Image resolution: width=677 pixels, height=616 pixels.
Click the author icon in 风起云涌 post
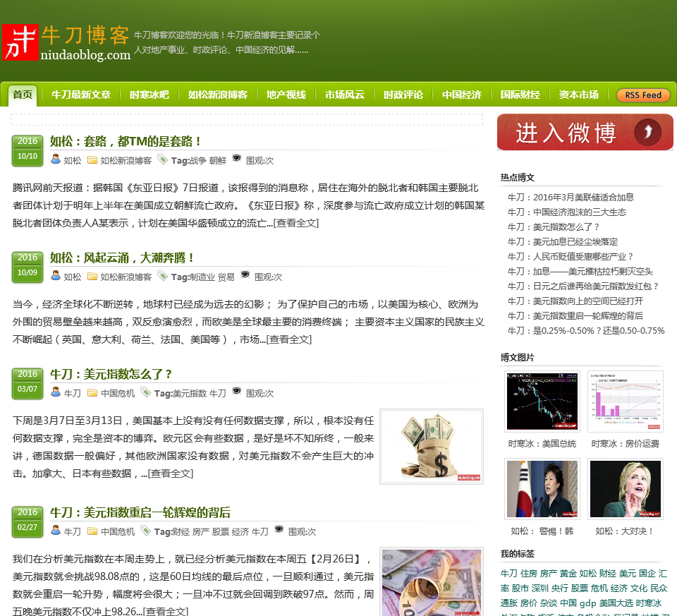(56, 276)
